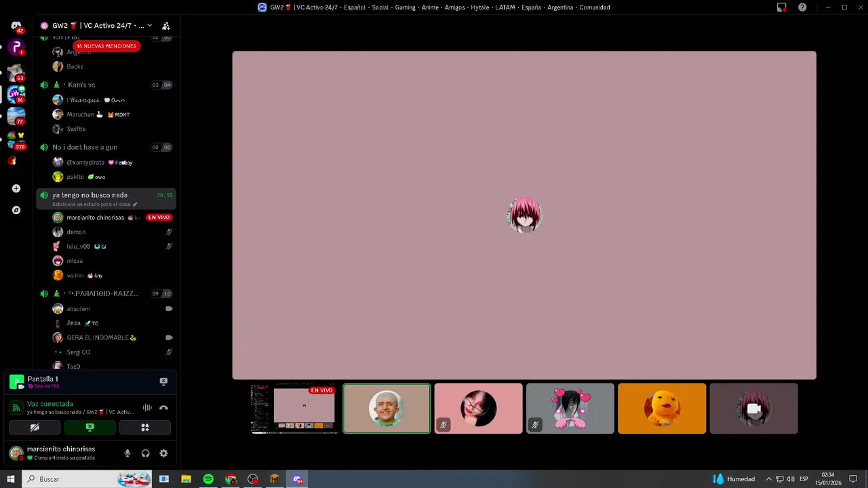Open landscape server icon with 72 badge
This screenshot has width=868, height=488.
pyautogui.click(x=16, y=116)
